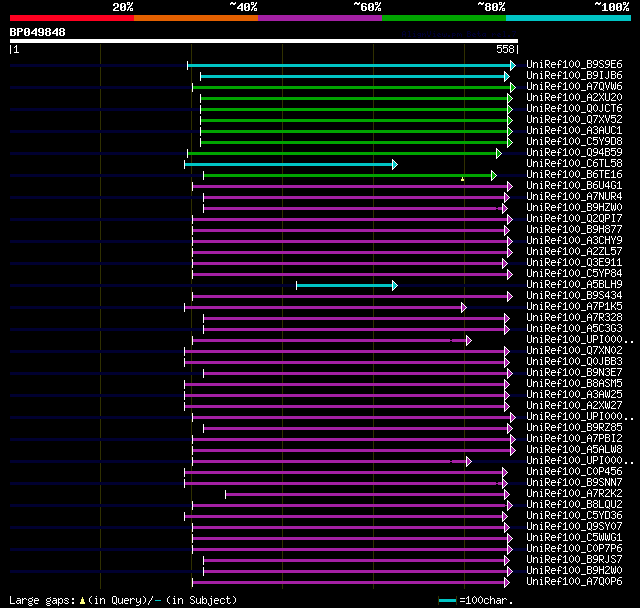The width and height of the screenshot is (640, 608).
Task: Click the green ~80% identity legend segment
Action: pos(444,18)
